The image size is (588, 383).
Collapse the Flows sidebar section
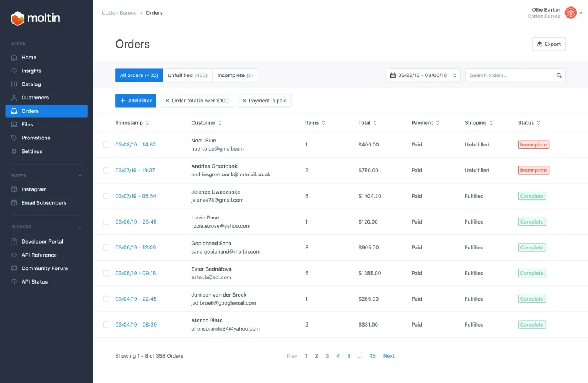(x=80, y=176)
